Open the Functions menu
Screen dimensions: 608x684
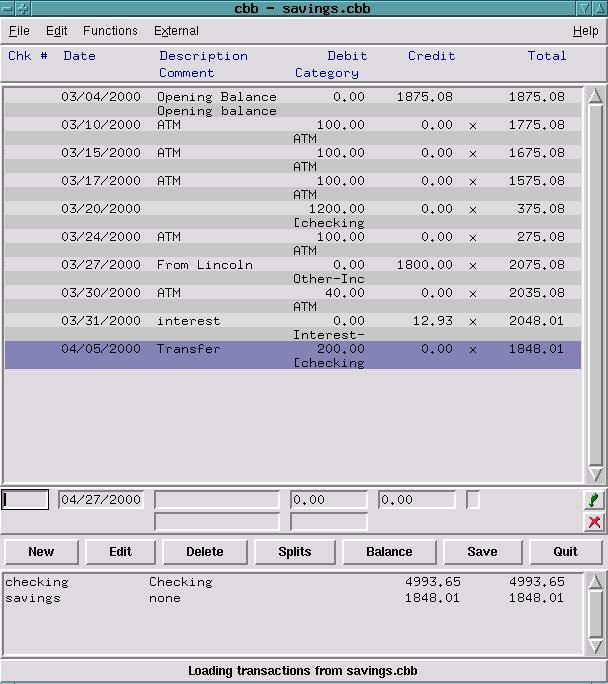[x=110, y=31]
